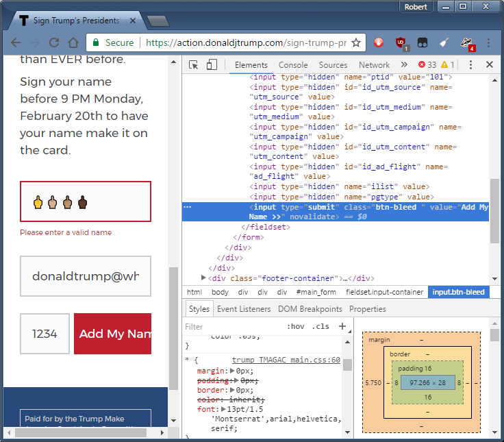
Task: Toggle the :hov element state panel
Action: [296, 326]
